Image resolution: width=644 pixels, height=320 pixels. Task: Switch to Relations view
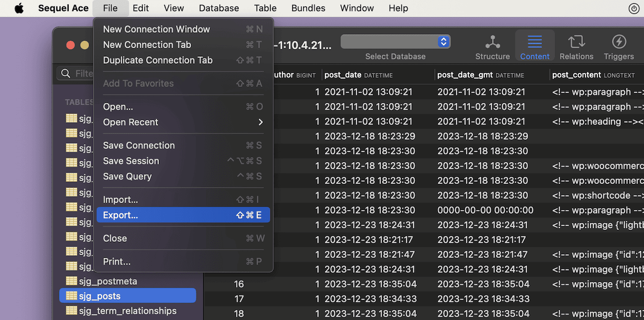pyautogui.click(x=576, y=47)
